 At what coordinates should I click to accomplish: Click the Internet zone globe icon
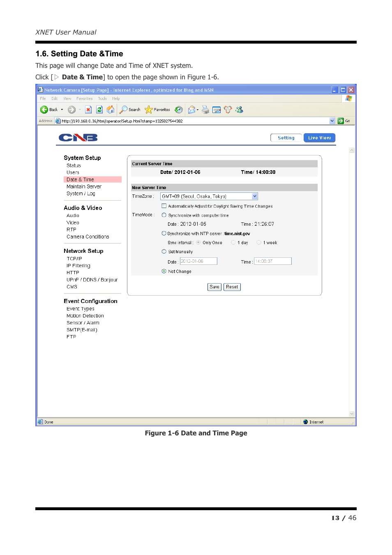pos(305,422)
